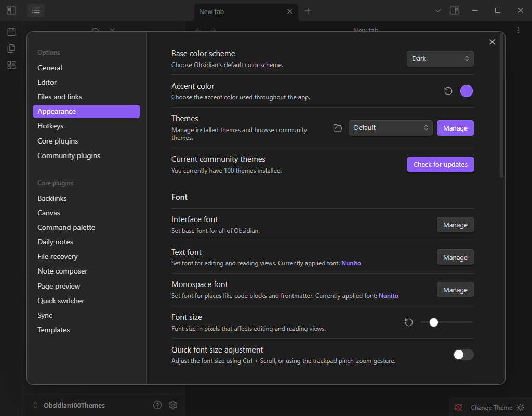Open the themes folder icon beside the dropdown
This screenshot has width=532, height=416.
click(x=337, y=127)
